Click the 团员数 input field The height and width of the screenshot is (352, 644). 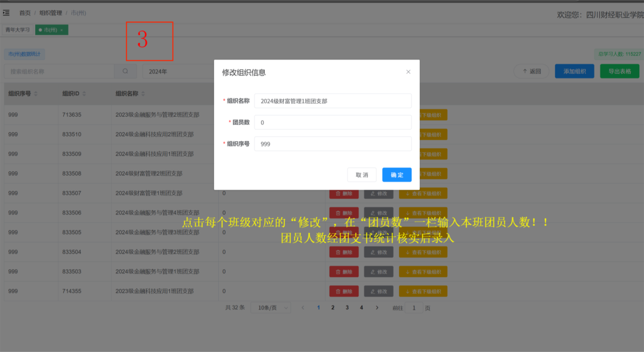click(x=332, y=122)
